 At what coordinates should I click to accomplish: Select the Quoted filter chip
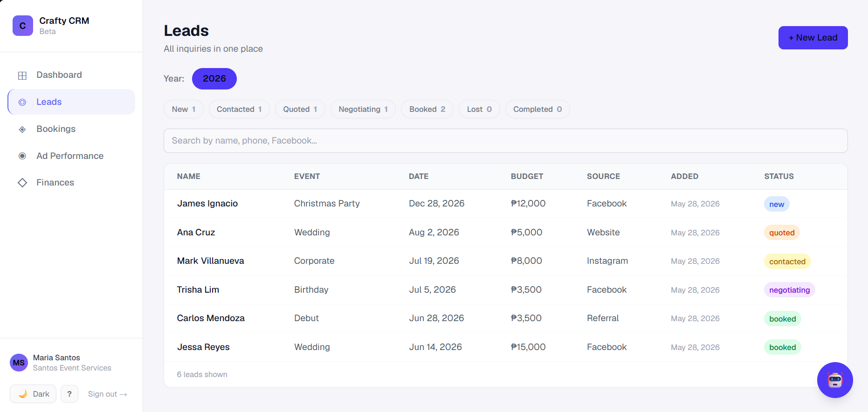click(x=300, y=109)
